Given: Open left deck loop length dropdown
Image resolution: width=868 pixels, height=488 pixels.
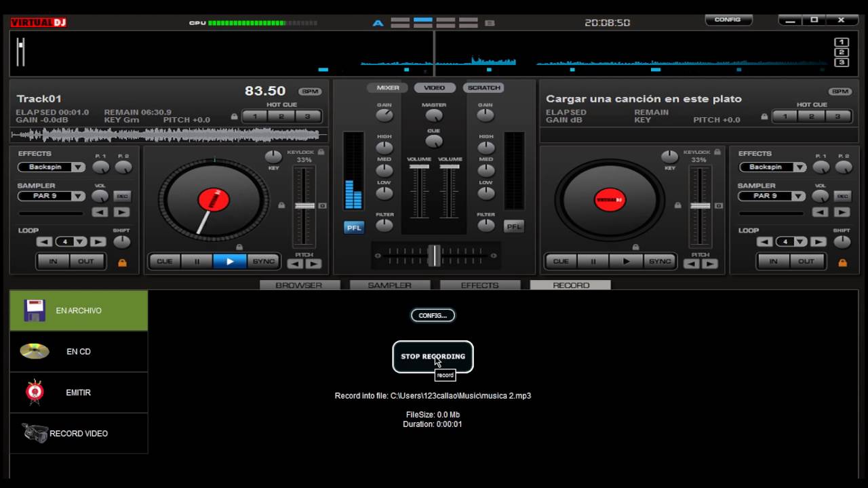Looking at the screenshot, I should tap(81, 241).
